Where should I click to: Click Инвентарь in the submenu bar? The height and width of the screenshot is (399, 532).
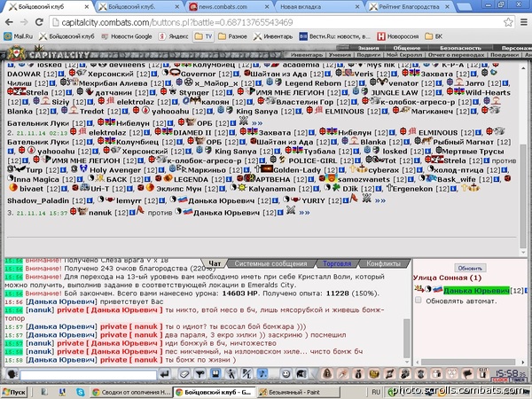[x=307, y=55]
